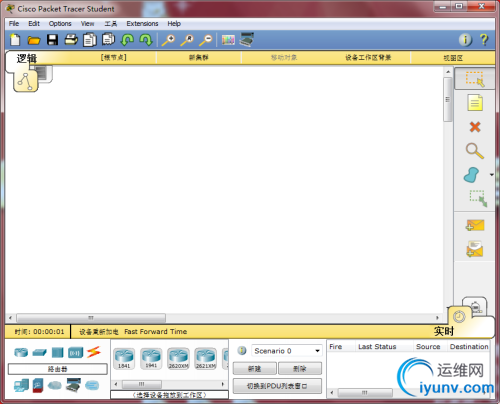Viewport: 500px width, 404px height.
Task: Select the WAN Emulation cloud category
Action: (x=55, y=386)
